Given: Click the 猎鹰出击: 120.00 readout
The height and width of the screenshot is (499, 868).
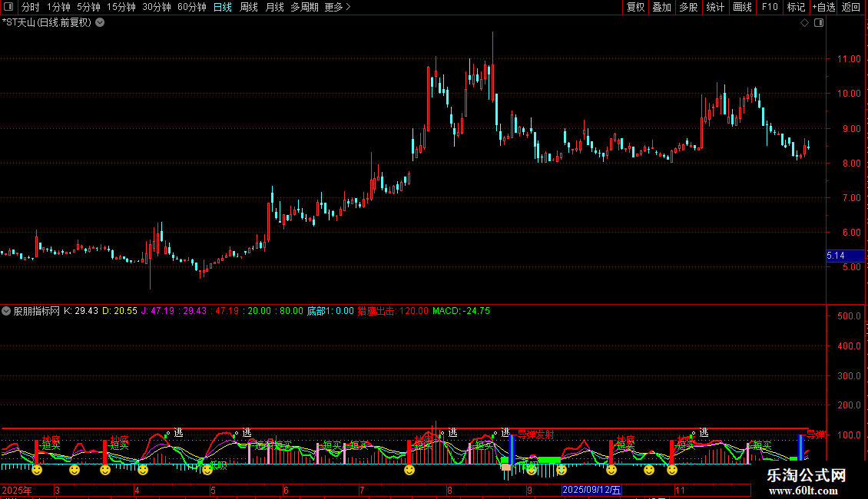Looking at the screenshot, I should point(393,311).
